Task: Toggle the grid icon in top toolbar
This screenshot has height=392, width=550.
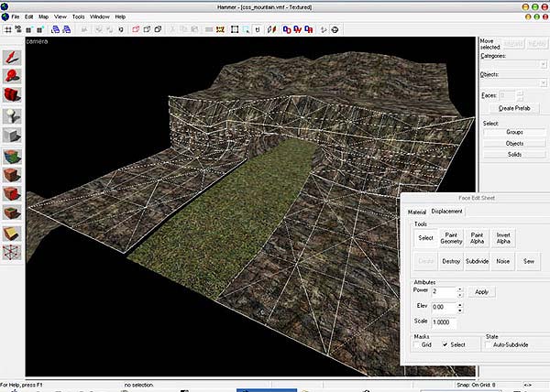Action: click(x=8, y=29)
